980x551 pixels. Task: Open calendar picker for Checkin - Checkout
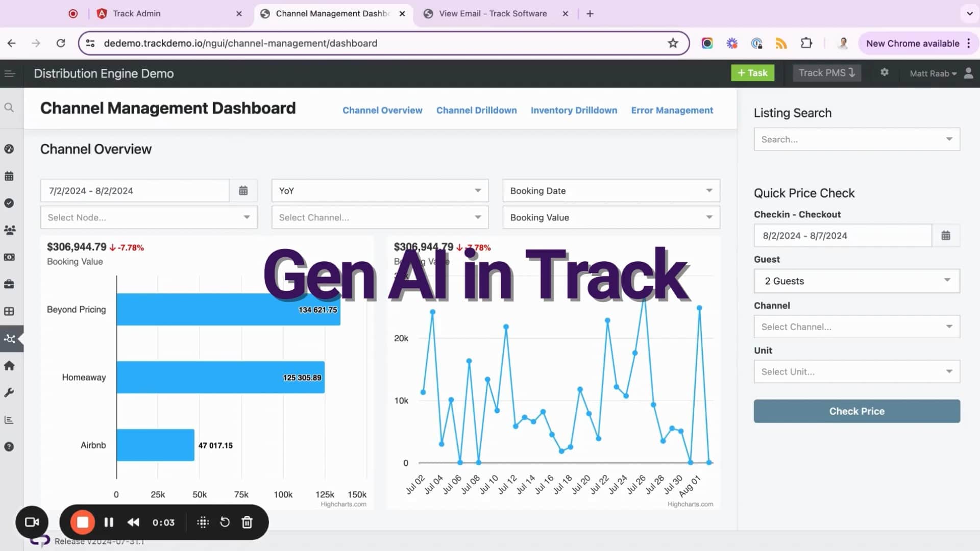pos(946,235)
